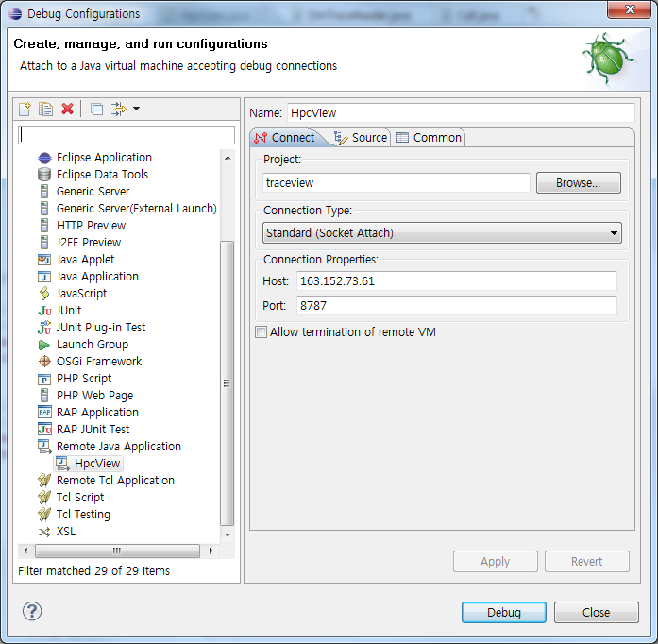Select Eclipse Application label in list
The width and height of the screenshot is (658, 644).
[x=104, y=158]
